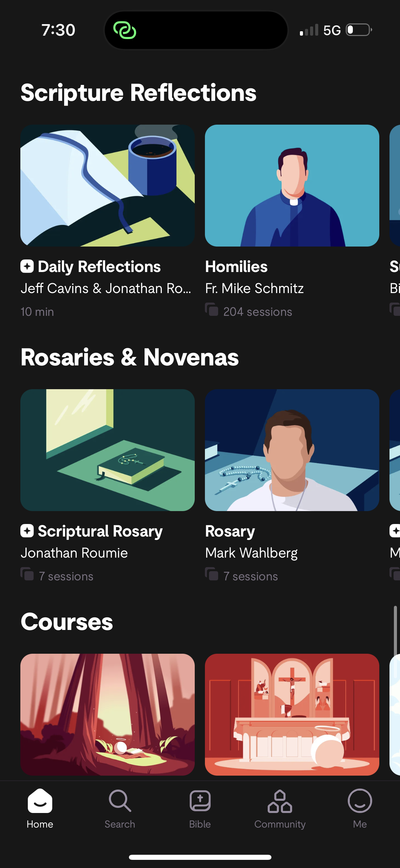Open the Homilies priest thumbnail
Image resolution: width=400 pixels, height=868 pixels.
point(292,185)
